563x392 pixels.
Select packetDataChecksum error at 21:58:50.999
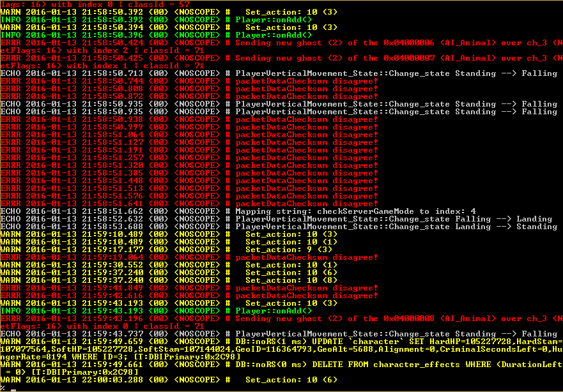pyautogui.click(x=189, y=127)
